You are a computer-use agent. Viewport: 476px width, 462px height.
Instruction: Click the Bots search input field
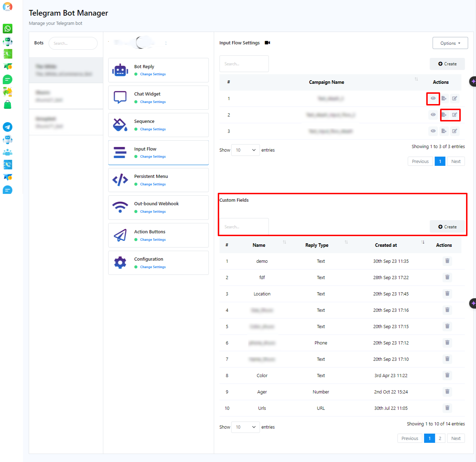[x=73, y=43]
